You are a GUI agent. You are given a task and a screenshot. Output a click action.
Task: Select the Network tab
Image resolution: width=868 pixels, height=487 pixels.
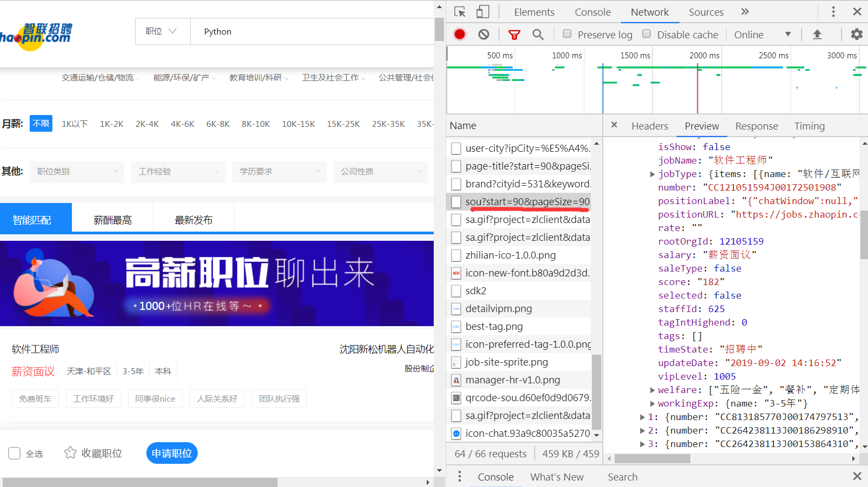[649, 12]
